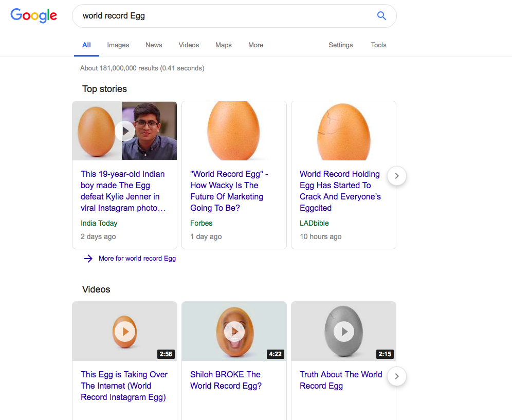Open the More search options menu

click(x=255, y=45)
